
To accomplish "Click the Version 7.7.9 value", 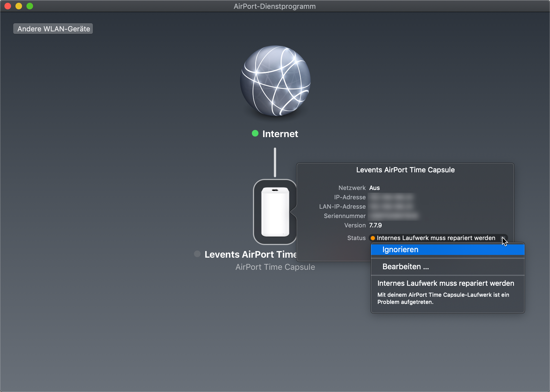I will pyautogui.click(x=375, y=225).
